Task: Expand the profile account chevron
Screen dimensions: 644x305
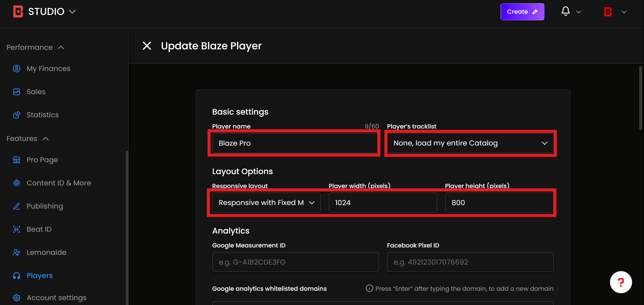Action: point(624,12)
